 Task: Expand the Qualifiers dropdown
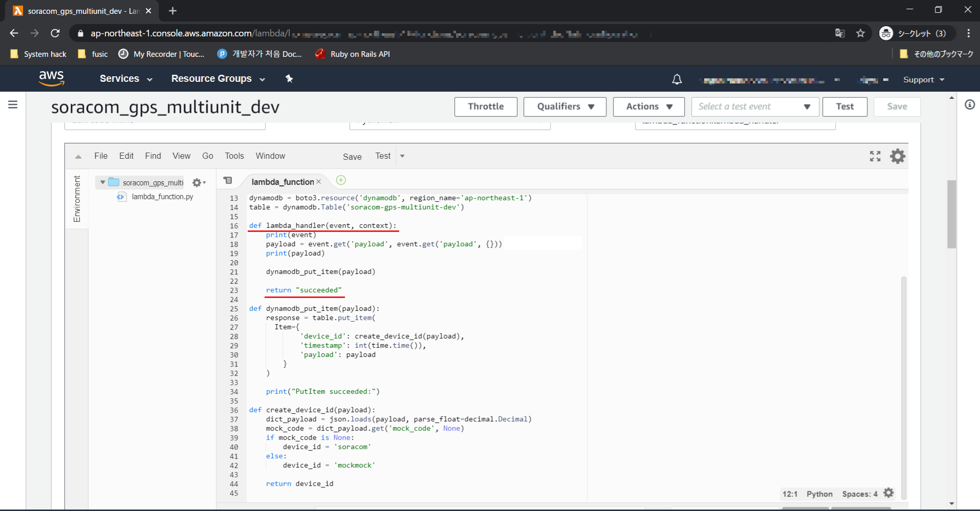coord(564,107)
